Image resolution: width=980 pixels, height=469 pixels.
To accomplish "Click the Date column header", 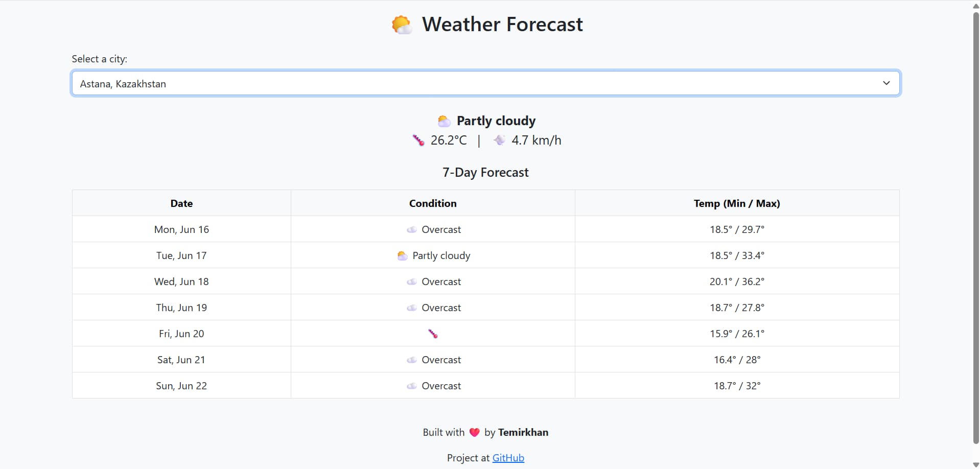I will pos(181,203).
